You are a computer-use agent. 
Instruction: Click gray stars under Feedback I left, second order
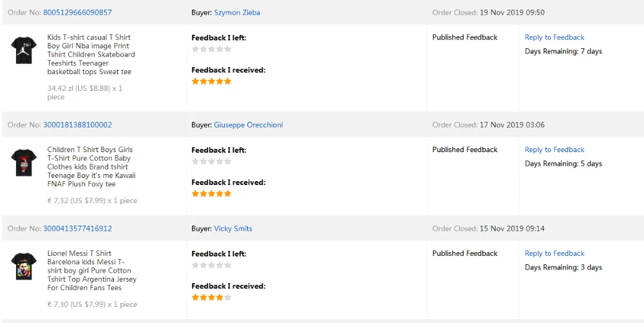click(211, 161)
